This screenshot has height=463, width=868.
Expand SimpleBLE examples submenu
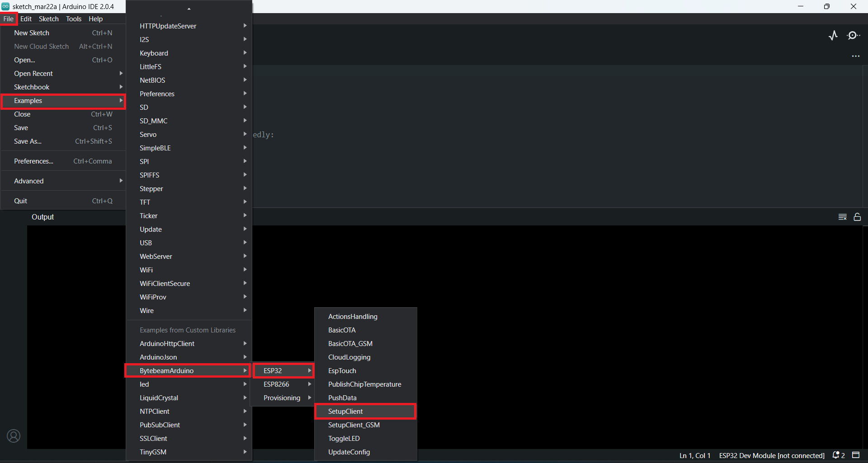pos(189,148)
